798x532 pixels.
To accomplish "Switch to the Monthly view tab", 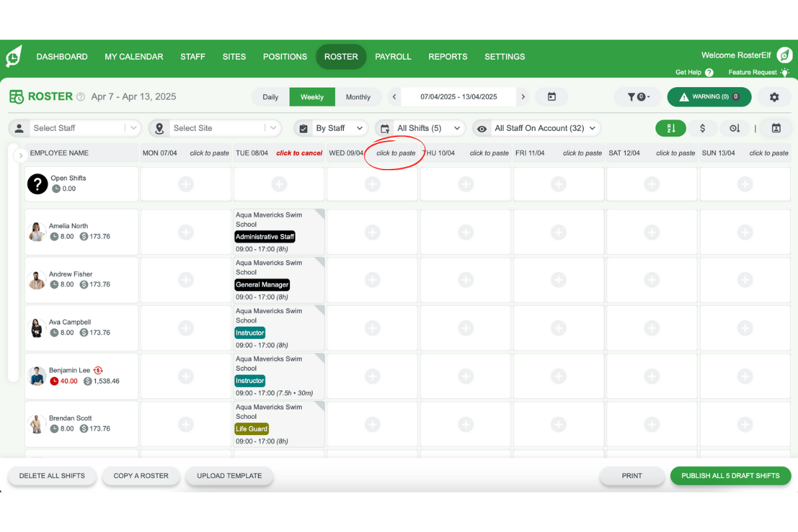I will click(358, 96).
